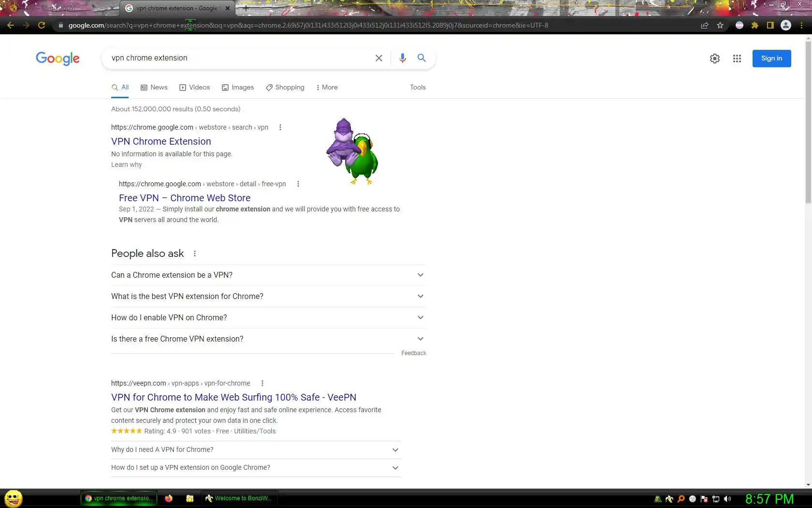Screen dimensions: 812x508
Task: Open "Free VPN – Chrome Web Store" link
Action: click(185, 198)
